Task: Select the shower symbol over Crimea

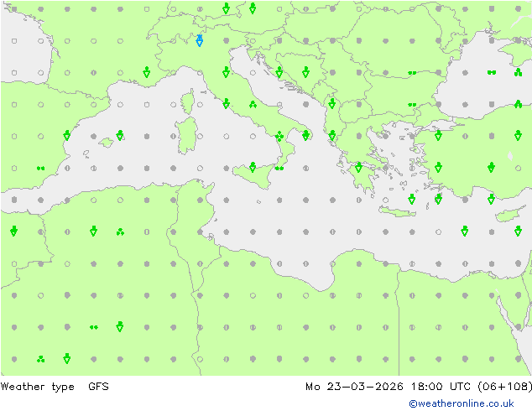Action: pos(518,72)
